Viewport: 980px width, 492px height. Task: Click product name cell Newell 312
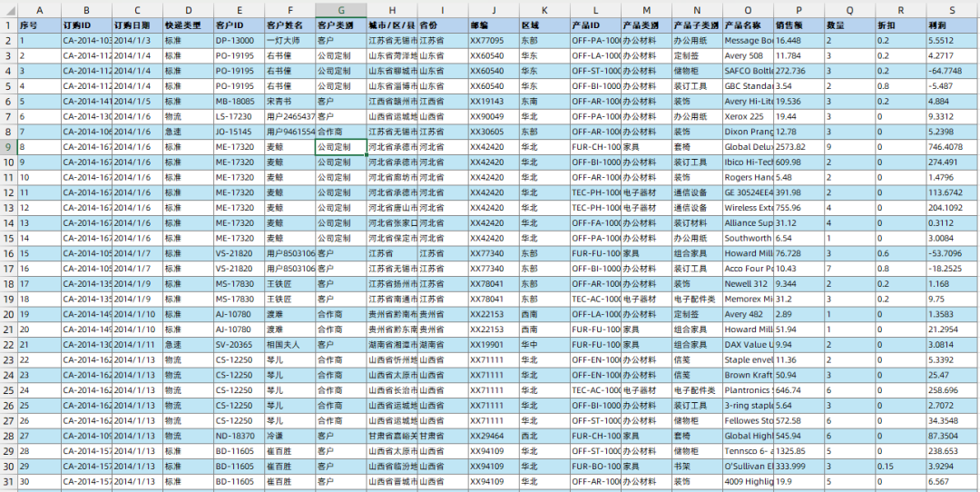pyautogui.click(x=748, y=284)
